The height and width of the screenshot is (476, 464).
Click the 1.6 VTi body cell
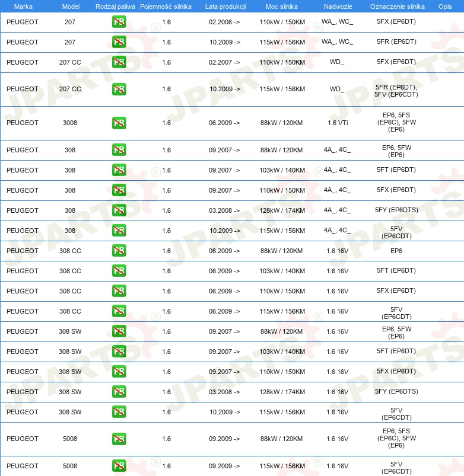pos(338,123)
